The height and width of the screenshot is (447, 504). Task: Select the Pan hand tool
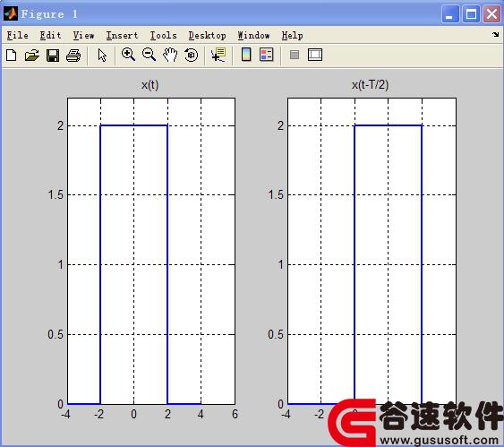170,55
